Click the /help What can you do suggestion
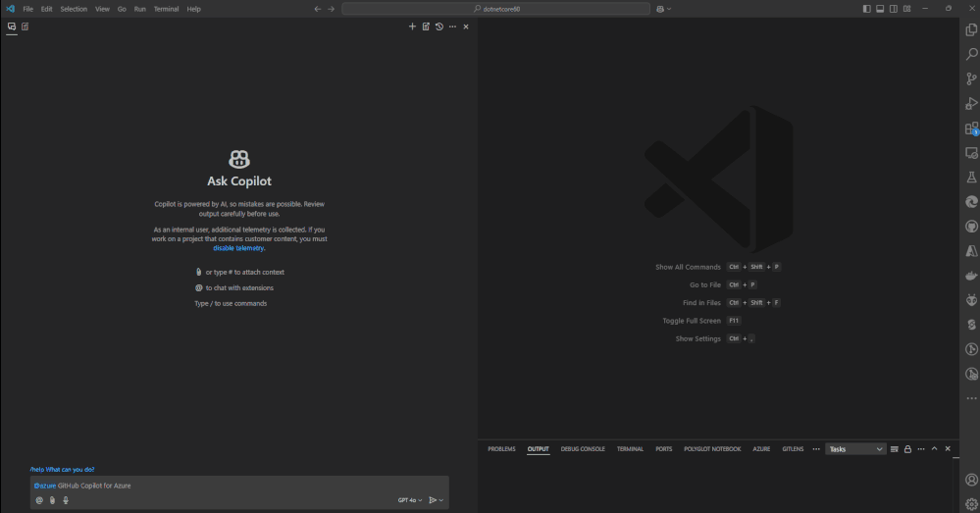The width and height of the screenshot is (980, 513). (x=62, y=469)
